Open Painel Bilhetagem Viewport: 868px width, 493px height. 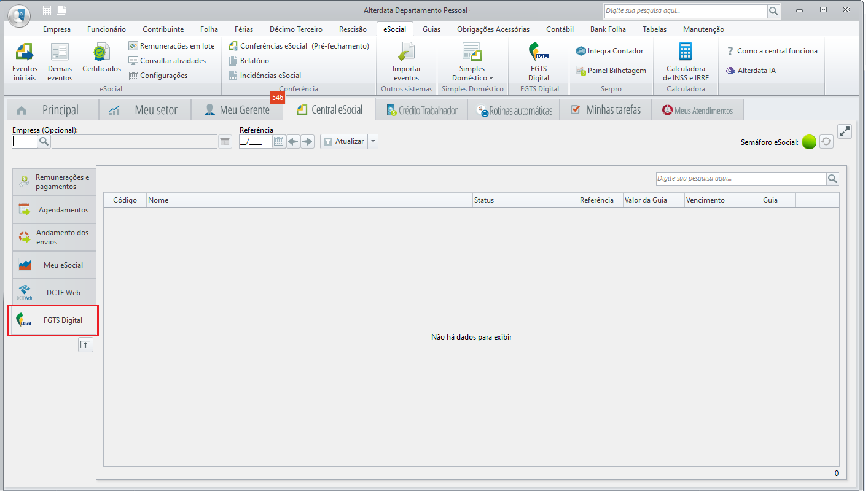click(x=611, y=71)
